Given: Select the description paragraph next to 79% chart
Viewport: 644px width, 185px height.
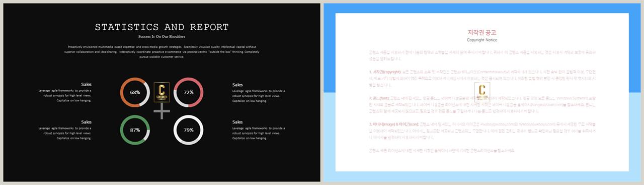Looking at the screenshot, I should (259, 133).
